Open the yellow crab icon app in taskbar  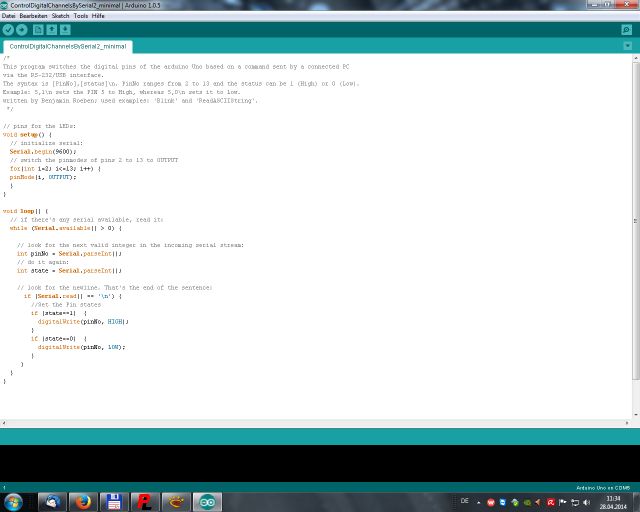pyautogui.click(x=176, y=502)
